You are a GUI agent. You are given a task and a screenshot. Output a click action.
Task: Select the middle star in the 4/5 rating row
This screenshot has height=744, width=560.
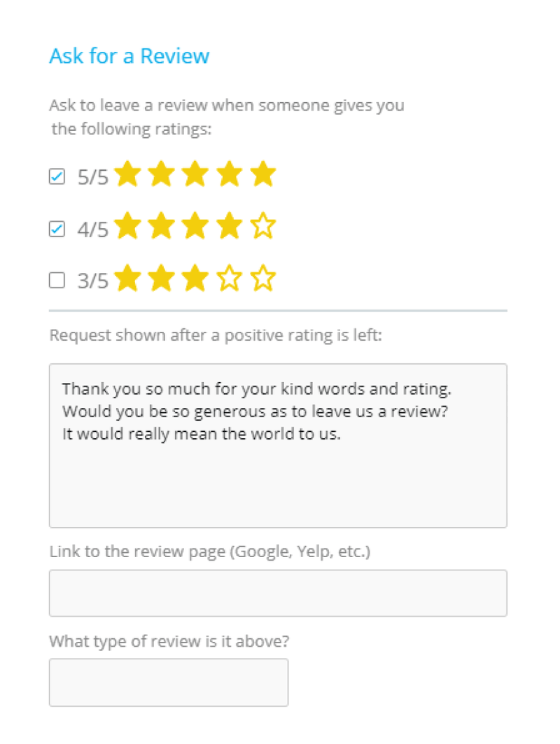tap(195, 226)
